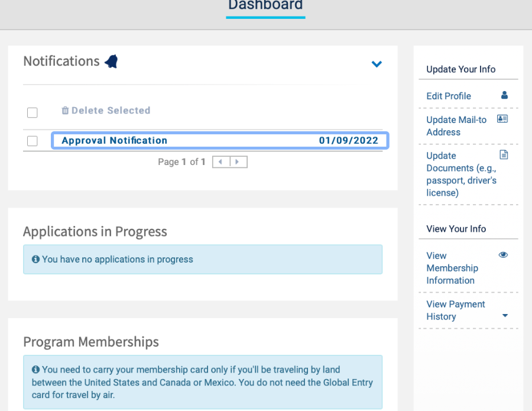Click the trash icon beside Delete Selected
This screenshot has height=411, width=532.
[65, 111]
